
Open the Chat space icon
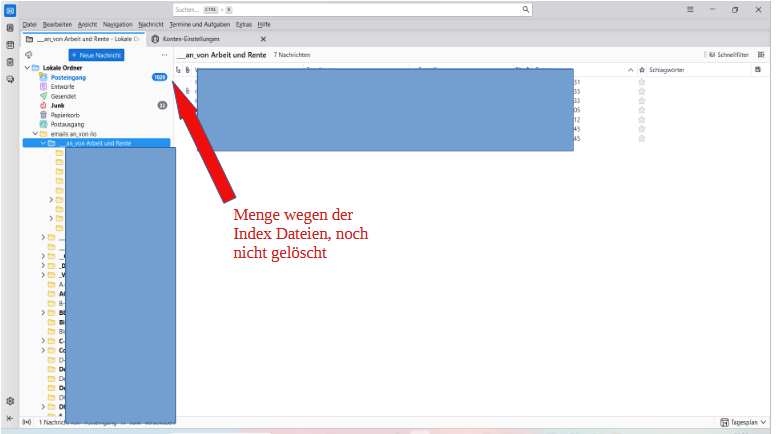point(10,79)
